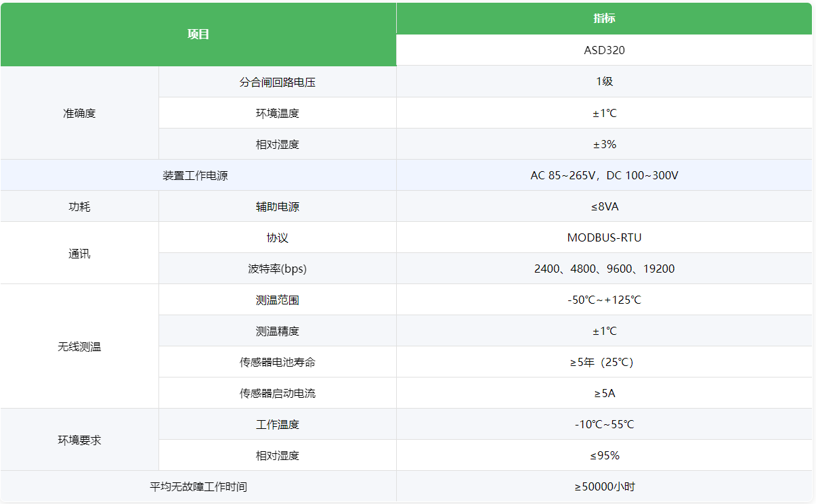Select the 辅助电源 cell
Screen dimensions: 816x504
pyautogui.click(x=278, y=206)
